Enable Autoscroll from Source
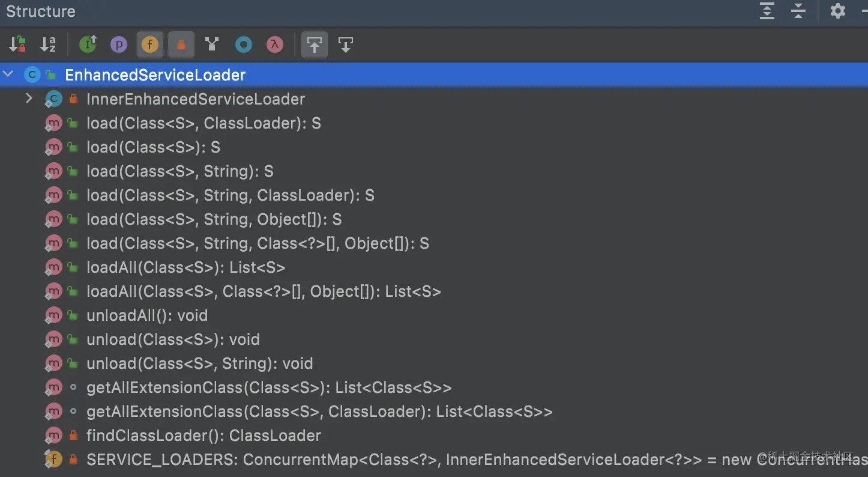Viewport: 868px width, 477px height. point(346,44)
